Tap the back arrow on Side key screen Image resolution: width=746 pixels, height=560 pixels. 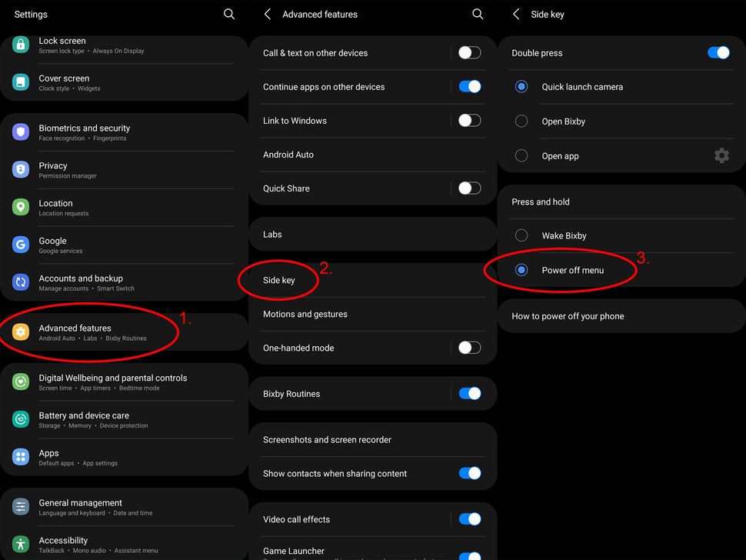click(x=516, y=14)
